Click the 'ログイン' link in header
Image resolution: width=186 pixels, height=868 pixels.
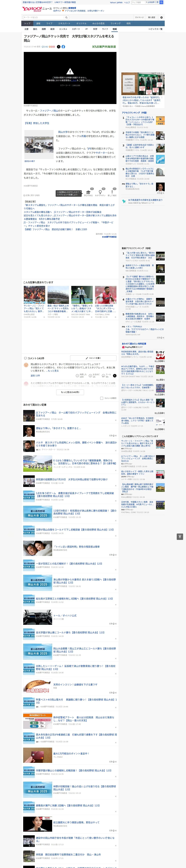pos(57,11)
